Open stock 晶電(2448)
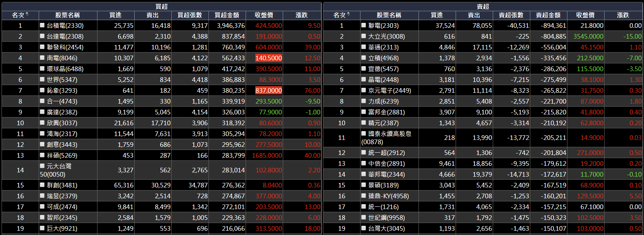 tap(383, 80)
